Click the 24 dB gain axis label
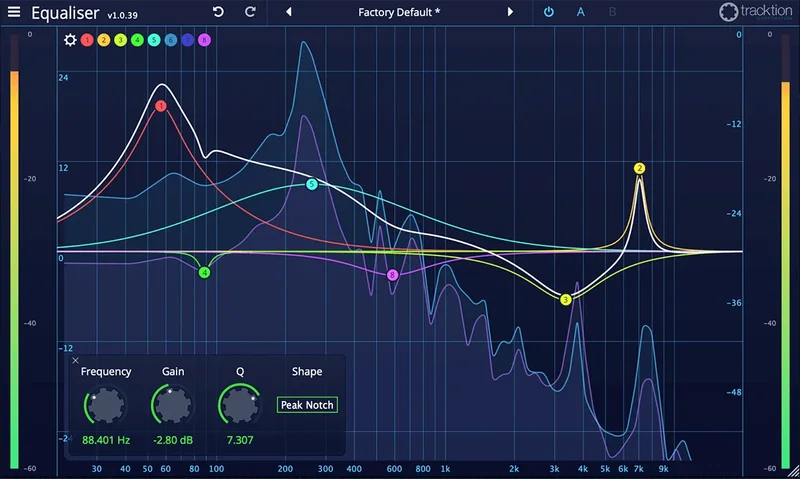800x479 pixels. 63,78
